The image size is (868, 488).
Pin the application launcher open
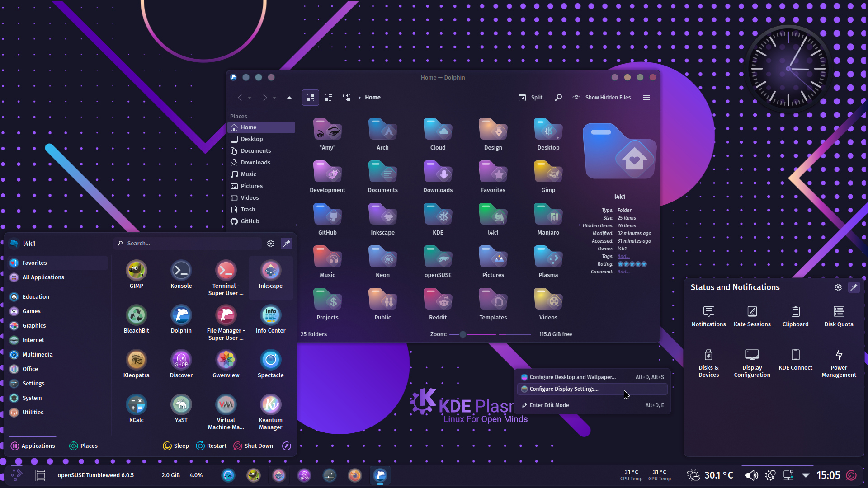[287, 244]
